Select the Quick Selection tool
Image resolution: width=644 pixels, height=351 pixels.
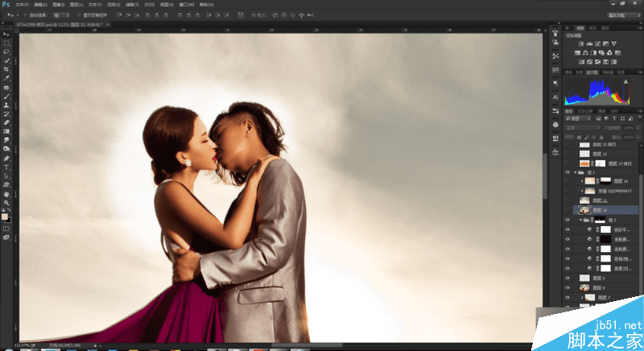click(6, 60)
